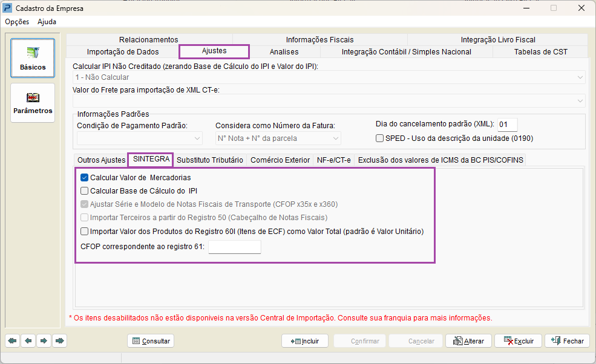596x364 pixels.
Task: Open the Básicos sidebar section
Action: 33,58
